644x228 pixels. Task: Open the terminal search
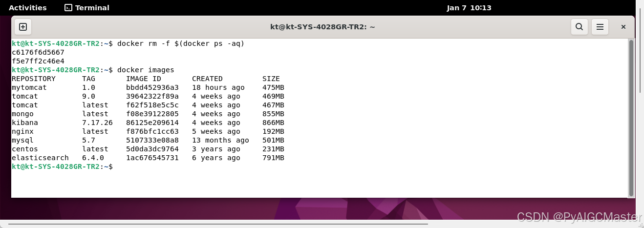click(x=579, y=27)
